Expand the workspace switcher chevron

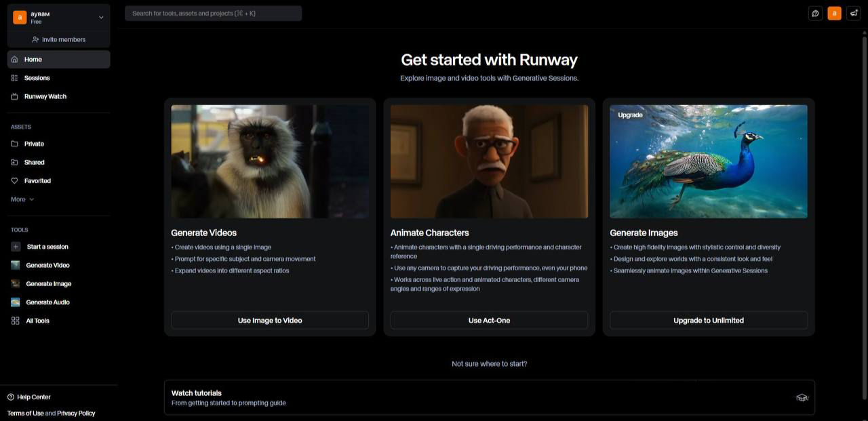click(x=101, y=18)
